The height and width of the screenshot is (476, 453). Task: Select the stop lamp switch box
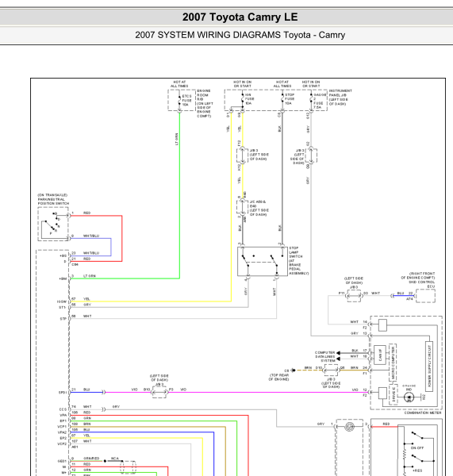(x=263, y=261)
